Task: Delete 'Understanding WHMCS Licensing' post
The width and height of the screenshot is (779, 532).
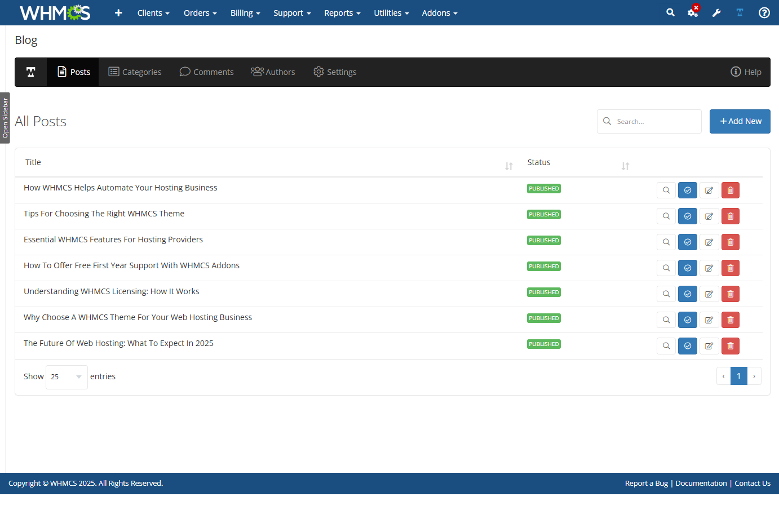Action: [731, 294]
